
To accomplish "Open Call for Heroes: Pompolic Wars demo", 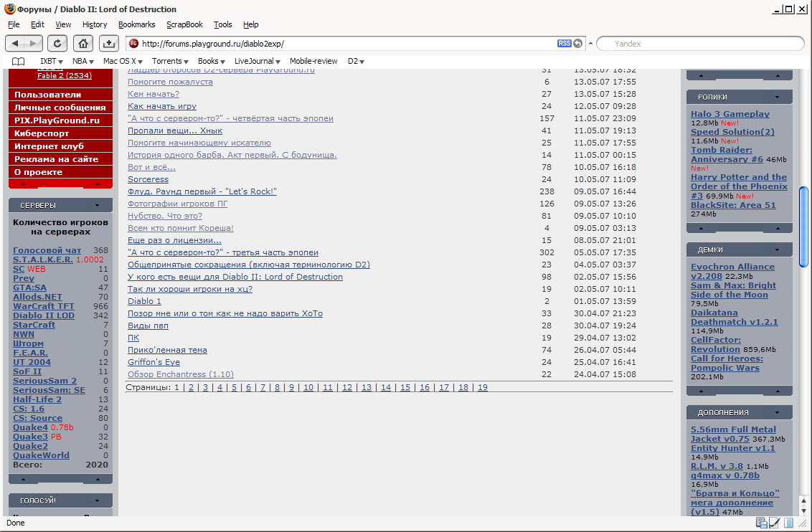I will [727, 364].
